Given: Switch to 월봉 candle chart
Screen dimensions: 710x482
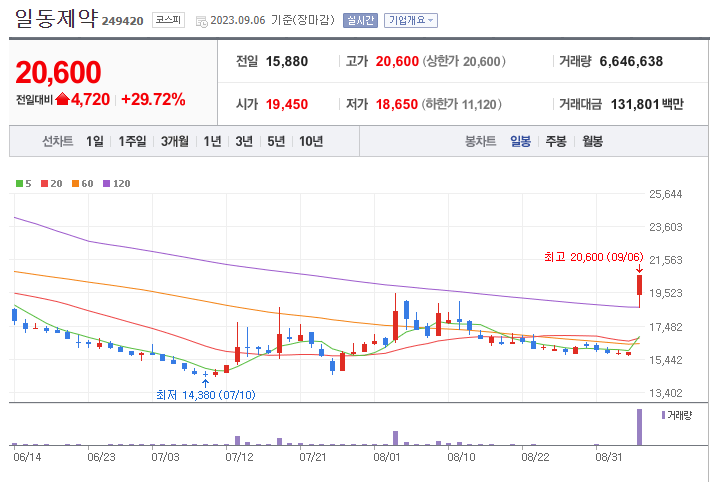Looking at the screenshot, I should [x=592, y=141].
